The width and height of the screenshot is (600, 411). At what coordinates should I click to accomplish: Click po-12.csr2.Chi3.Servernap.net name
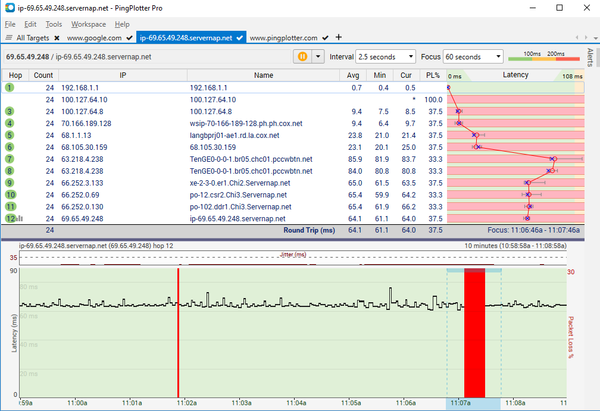click(x=238, y=195)
